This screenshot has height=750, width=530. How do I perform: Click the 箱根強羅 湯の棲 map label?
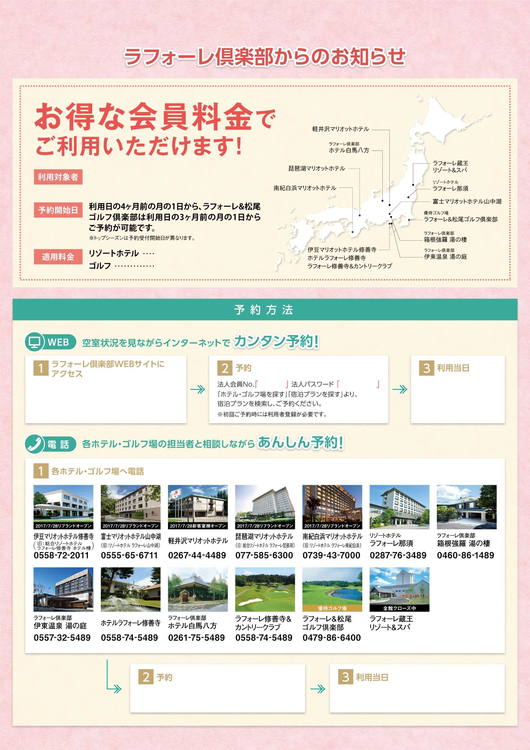click(445, 239)
